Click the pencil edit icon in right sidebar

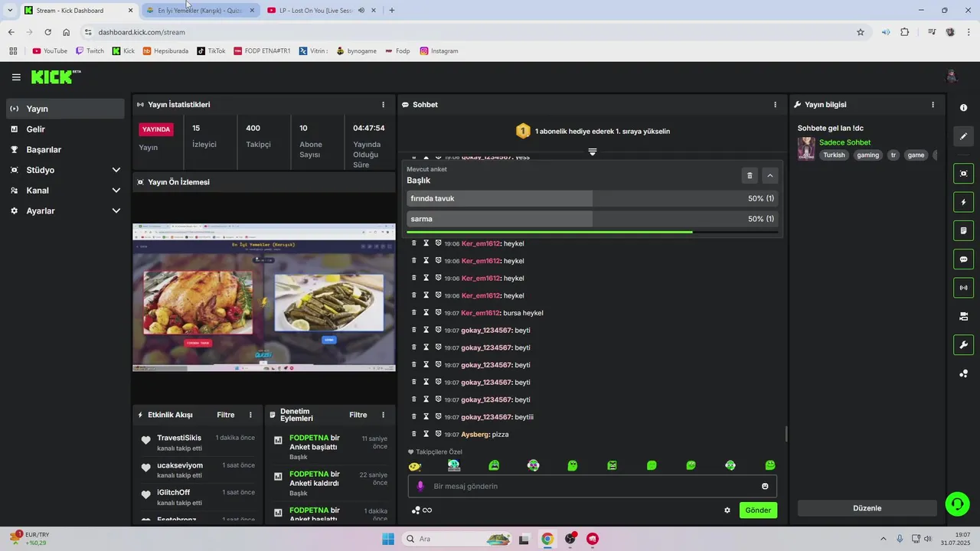pos(963,136)
